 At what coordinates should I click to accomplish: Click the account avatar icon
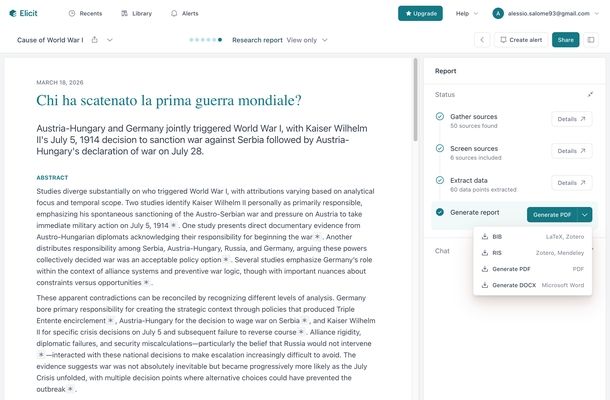point(498,13)
